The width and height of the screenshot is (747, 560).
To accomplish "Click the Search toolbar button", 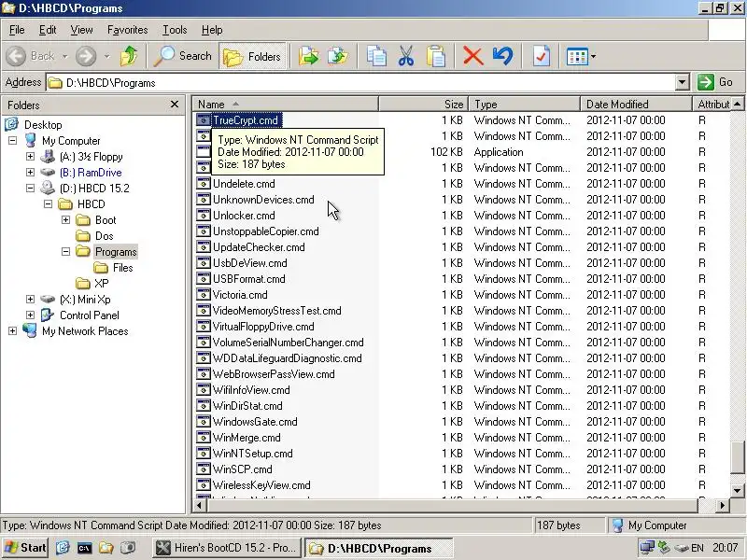I will [x=182, y=56].
